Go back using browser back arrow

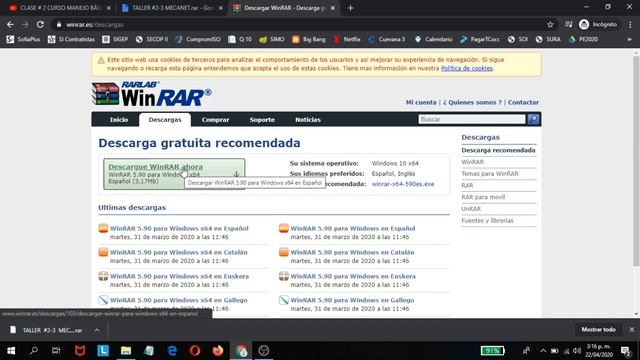pos(10,24)
